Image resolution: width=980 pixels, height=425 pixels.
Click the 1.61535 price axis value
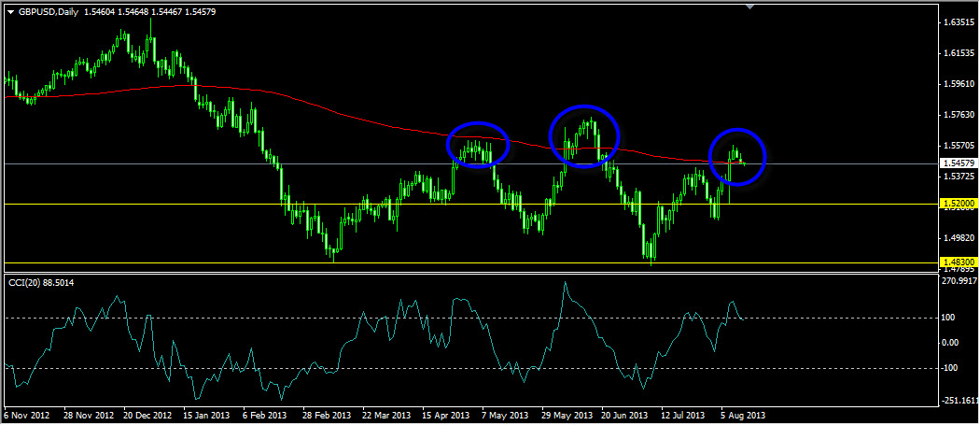pos(959,54)
